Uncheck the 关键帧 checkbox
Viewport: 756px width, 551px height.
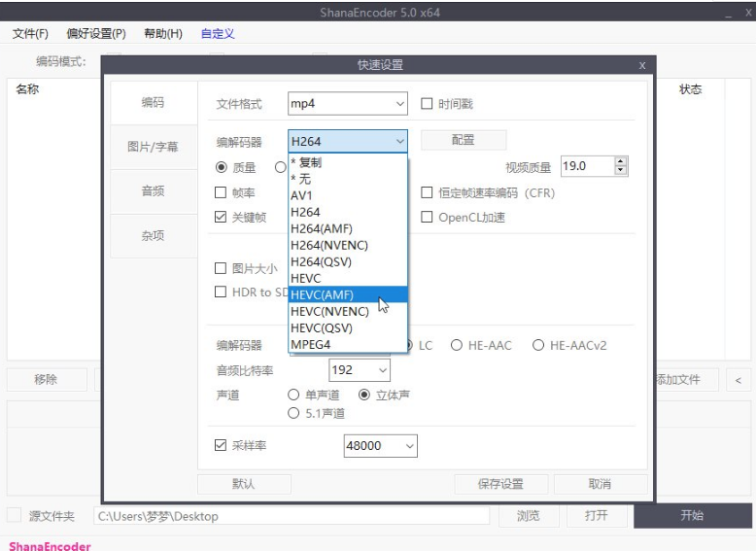[221, 217]
